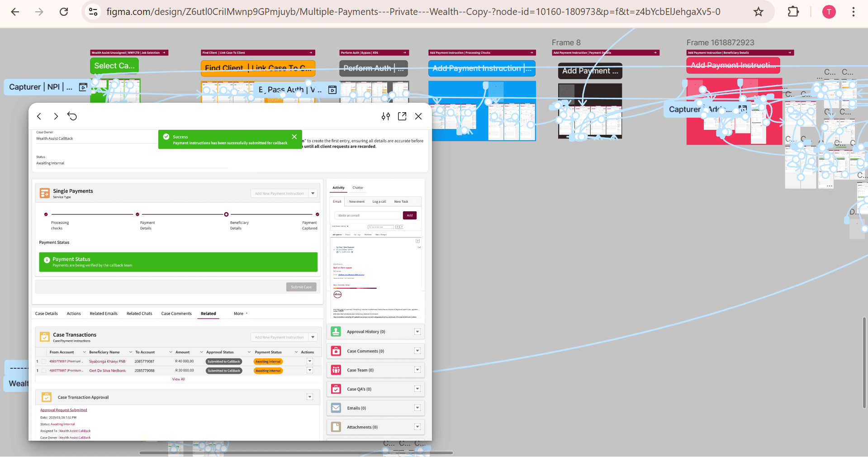This screenshot has height=457, width=868.
Task: Open the Approval Request Submitted link
Action: (x=64, y=410)
